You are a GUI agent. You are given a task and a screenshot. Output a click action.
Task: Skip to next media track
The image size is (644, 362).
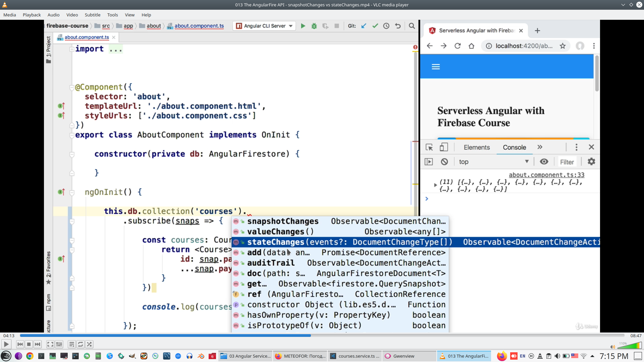(x=38, y=344)
